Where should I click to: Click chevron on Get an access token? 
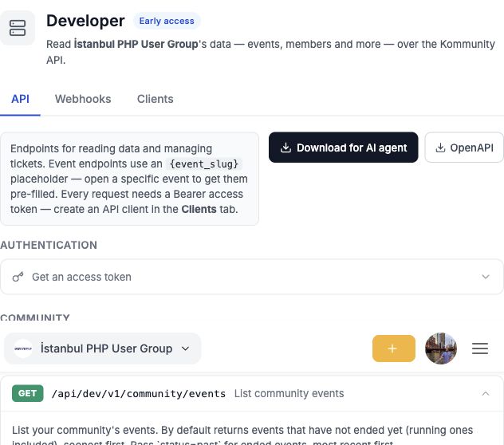[486, 277]
